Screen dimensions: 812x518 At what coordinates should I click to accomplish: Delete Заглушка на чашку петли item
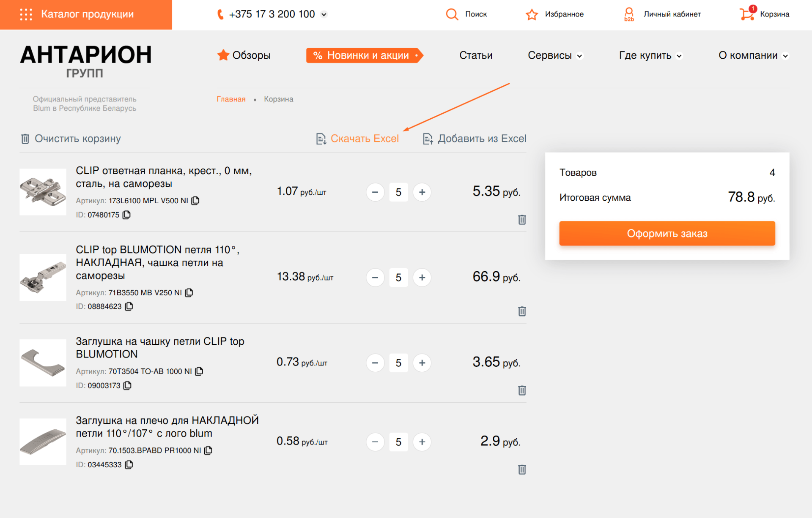522,390
